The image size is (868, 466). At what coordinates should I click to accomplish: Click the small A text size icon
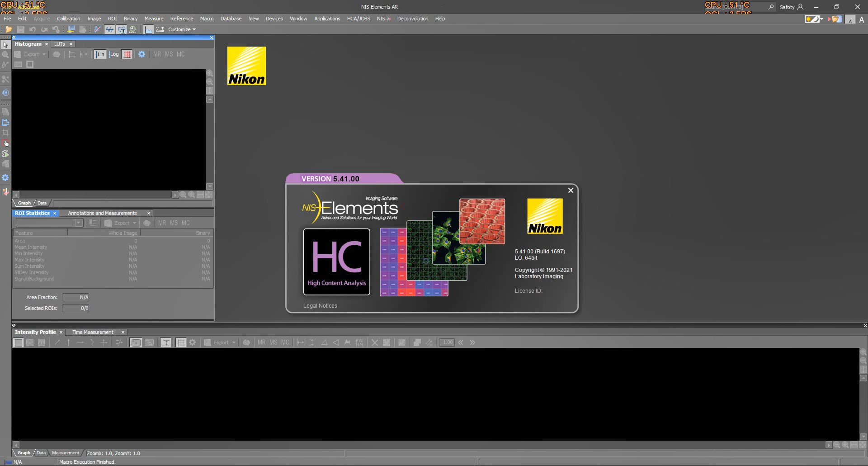point(850,20)
